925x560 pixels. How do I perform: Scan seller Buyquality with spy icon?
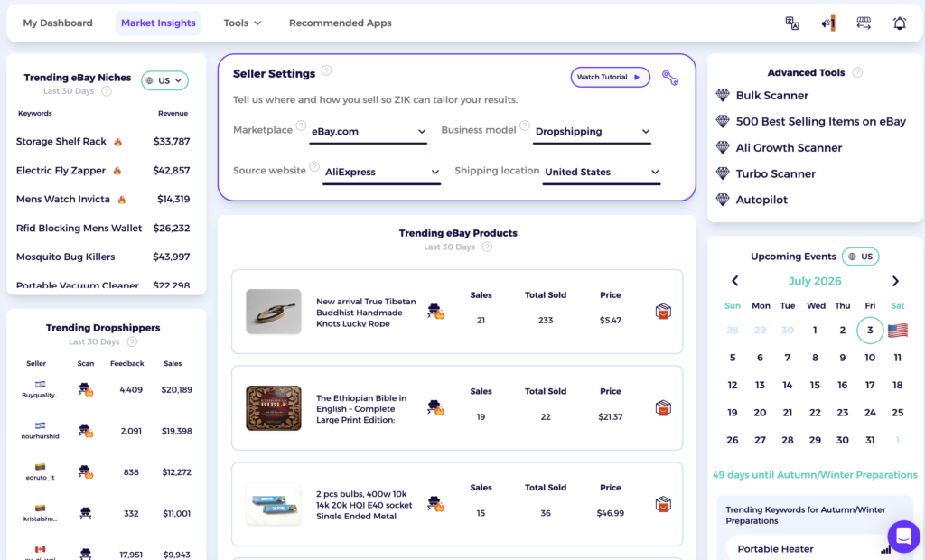pyautogui.click(x=86, y=389)
